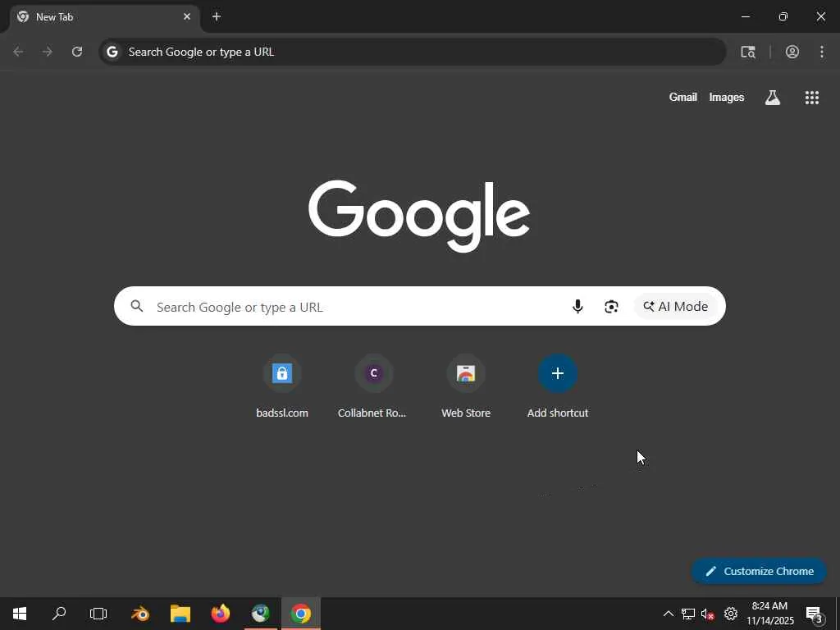Open Search Labs flask icon

[x=773, y=97]
